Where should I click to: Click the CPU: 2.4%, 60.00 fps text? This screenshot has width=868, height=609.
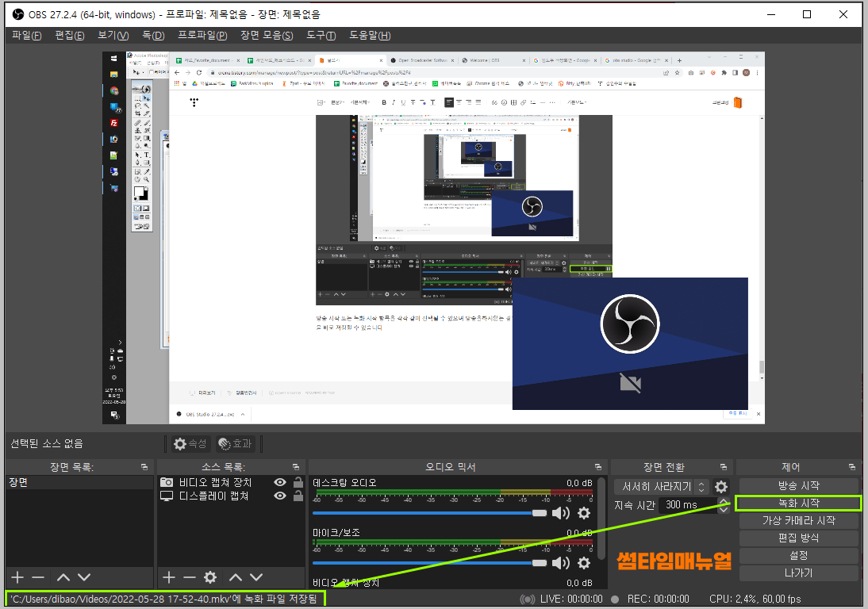pyautogui.click(x=755, y=599)
